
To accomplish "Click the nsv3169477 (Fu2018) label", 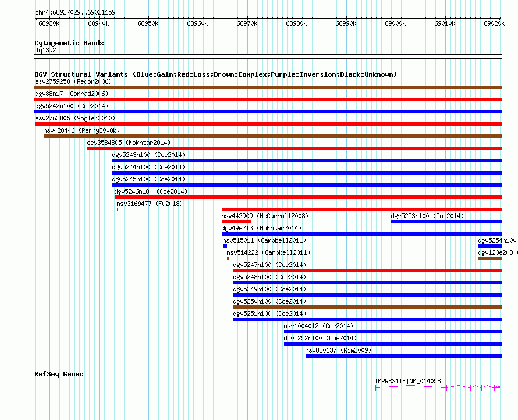I will coord(150,204).
